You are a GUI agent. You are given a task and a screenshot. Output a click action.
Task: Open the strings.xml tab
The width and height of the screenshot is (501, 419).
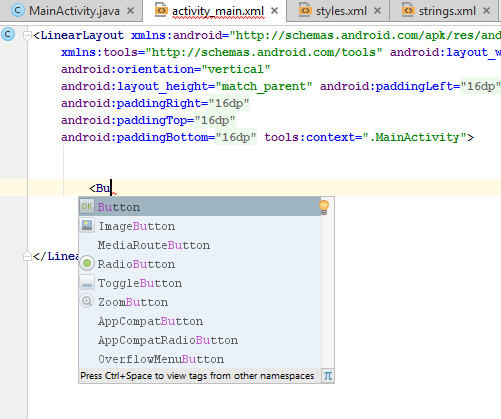click(x=444, y=11)
